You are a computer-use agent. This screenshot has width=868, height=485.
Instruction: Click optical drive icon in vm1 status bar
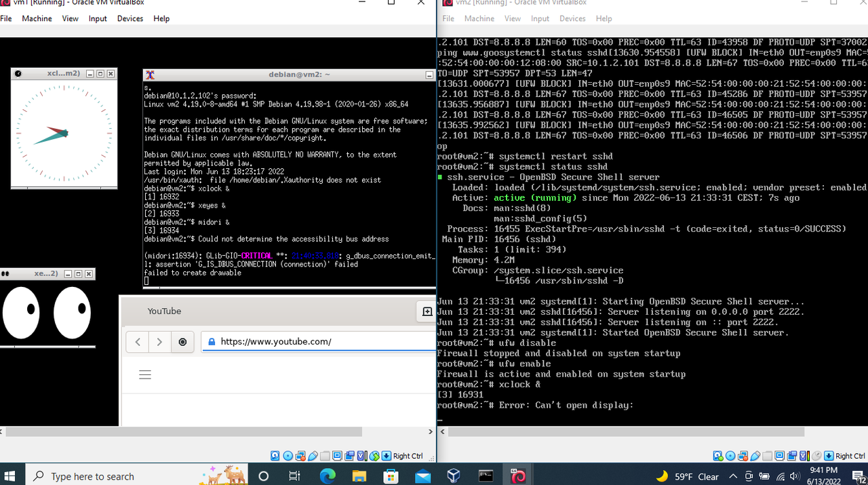point(288,456)
